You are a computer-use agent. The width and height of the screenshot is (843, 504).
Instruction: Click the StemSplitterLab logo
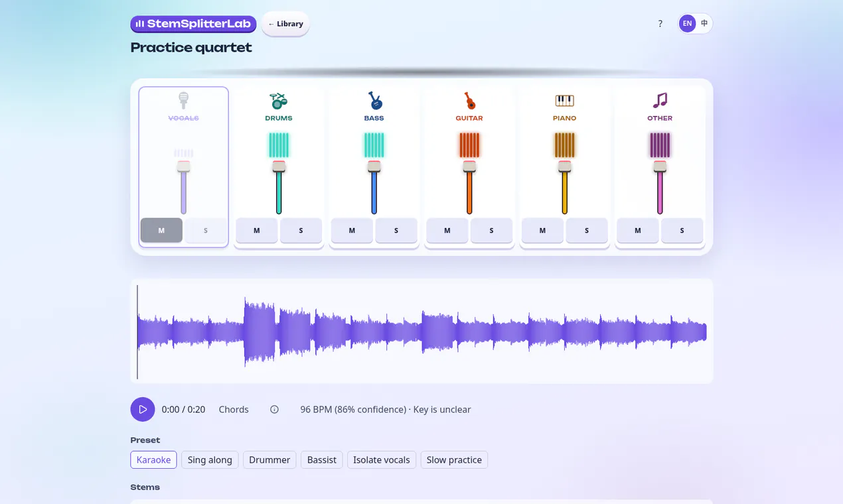tap(193, 24)
